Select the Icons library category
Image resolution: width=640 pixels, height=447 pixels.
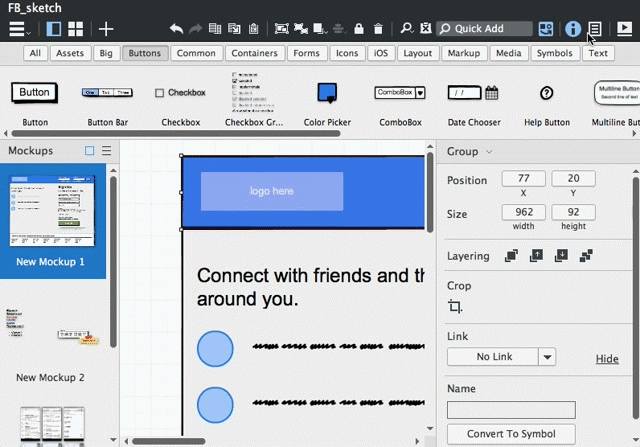(x=347, y=53)
